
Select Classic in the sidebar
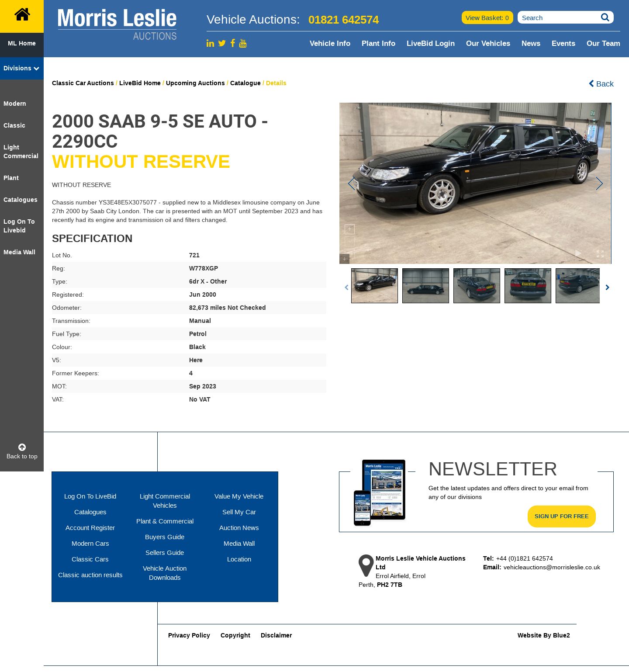pos(14,125)
